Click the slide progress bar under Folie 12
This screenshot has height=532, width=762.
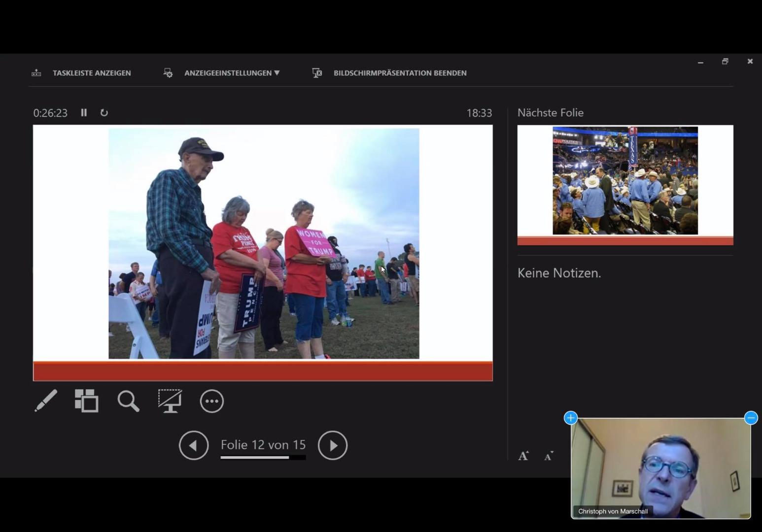click(x=263, y=458)
